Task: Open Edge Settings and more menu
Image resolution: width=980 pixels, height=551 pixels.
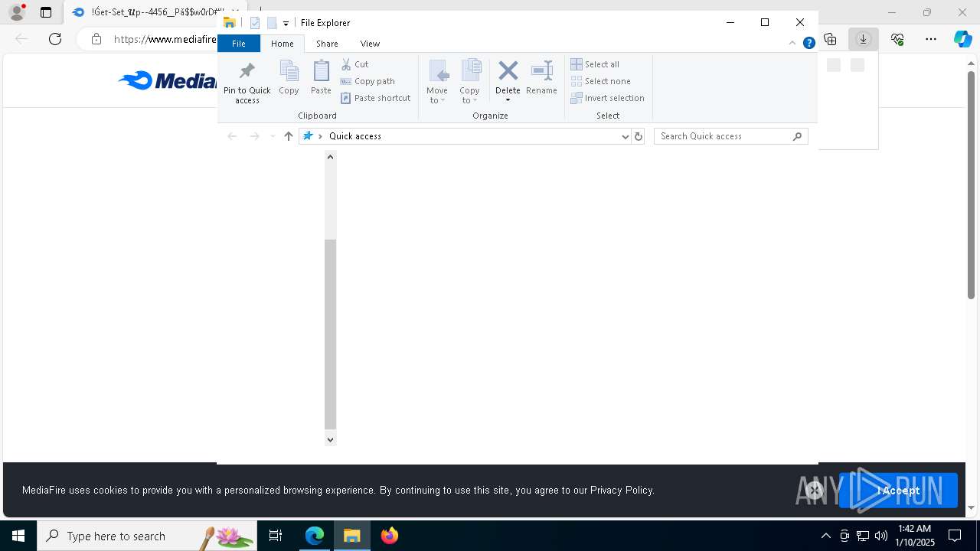Action: click(x=931, y=39)
